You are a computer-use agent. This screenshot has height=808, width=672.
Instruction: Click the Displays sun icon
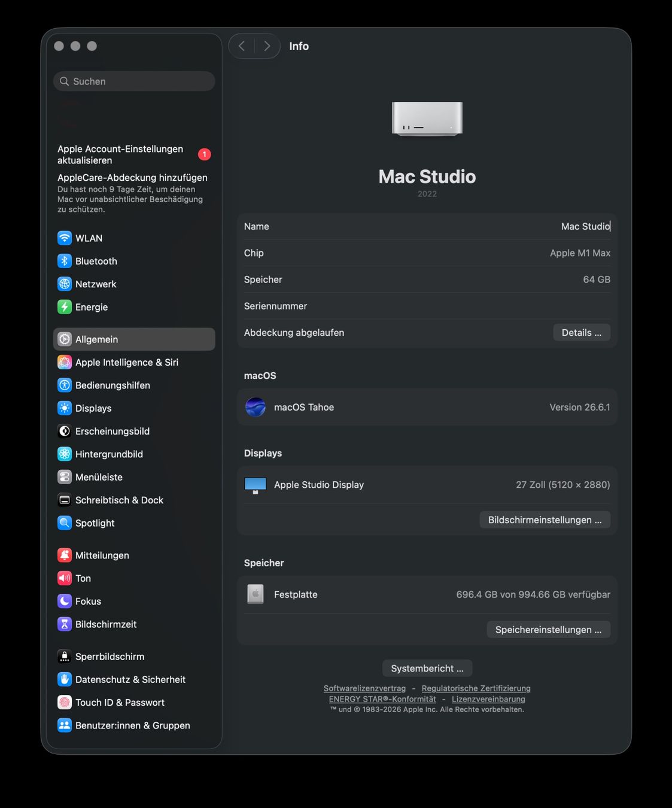(x=65, y=408)
